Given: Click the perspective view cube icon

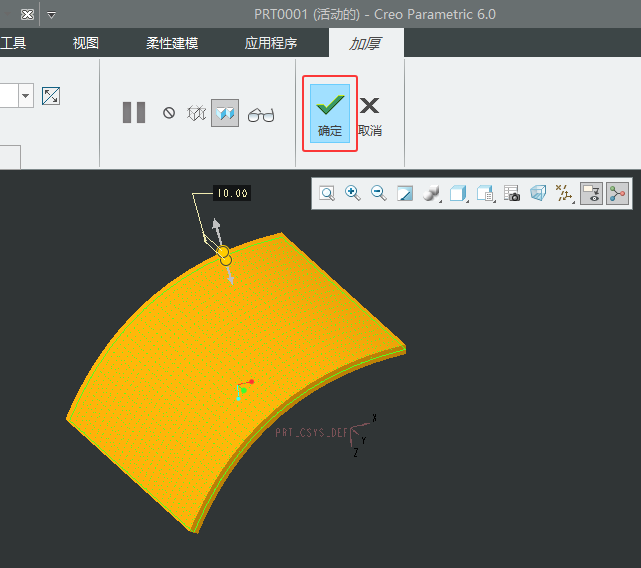Looking at the screenshot, I should click(538, 193).
